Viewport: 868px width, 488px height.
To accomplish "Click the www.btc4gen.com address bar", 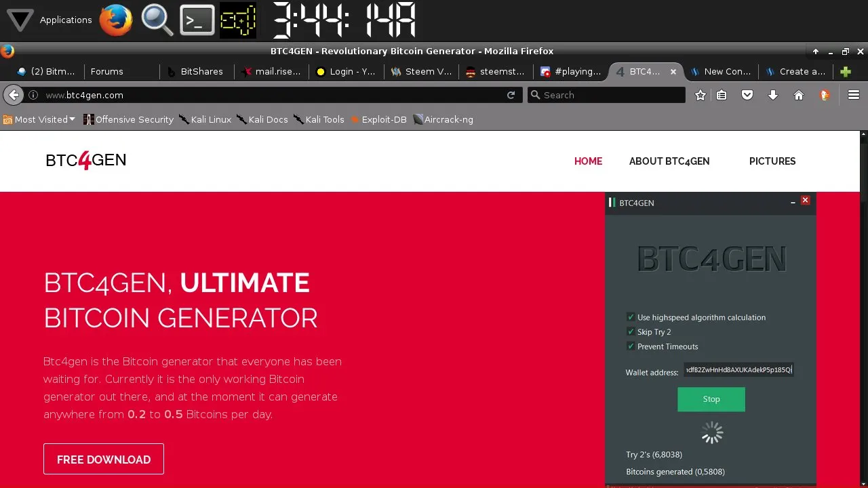I will pos(271,95).
